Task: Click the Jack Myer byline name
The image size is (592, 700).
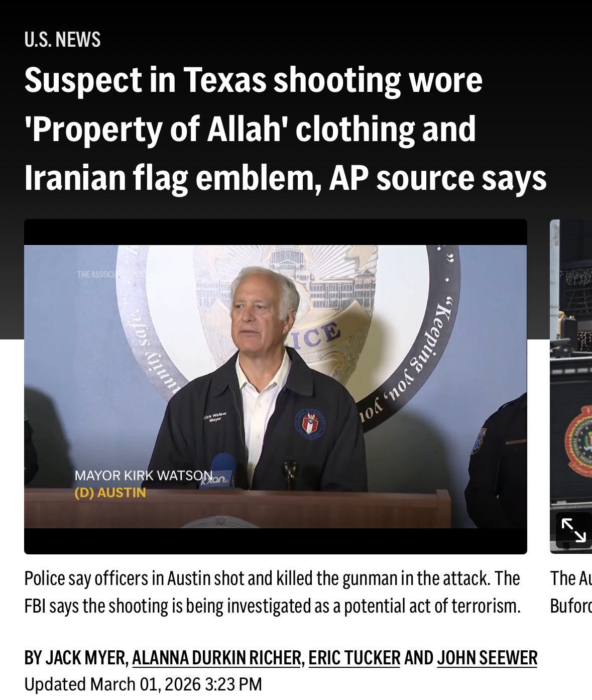Action: tap(87, 658)
